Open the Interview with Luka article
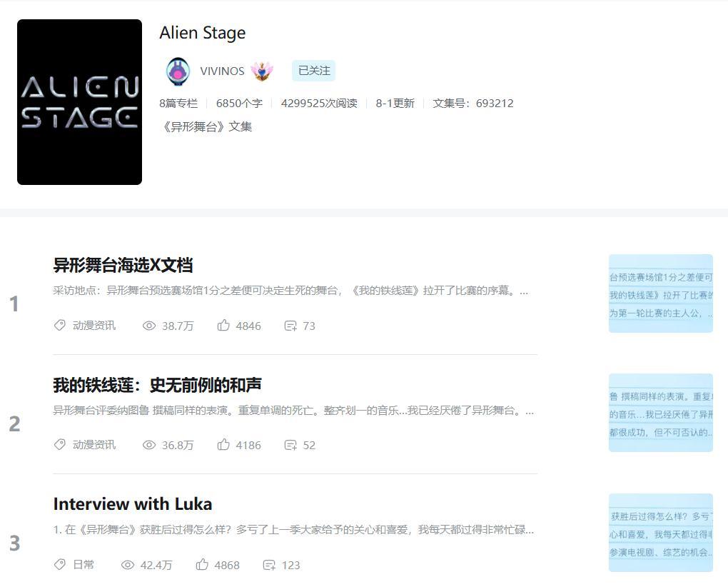The height and width of the screenshot is (587, 728). click(x=132, y=504)
